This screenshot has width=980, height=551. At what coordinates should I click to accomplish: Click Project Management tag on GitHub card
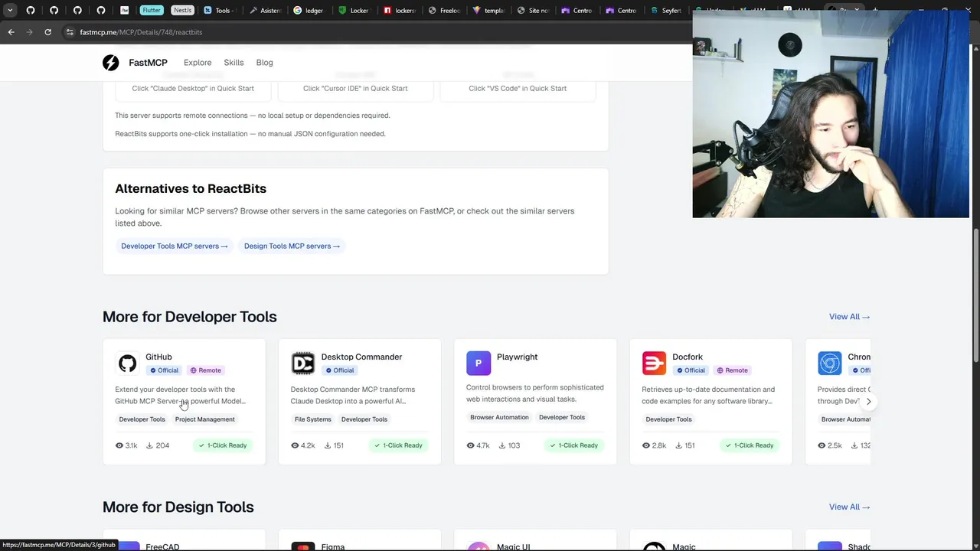pos(204,419)
